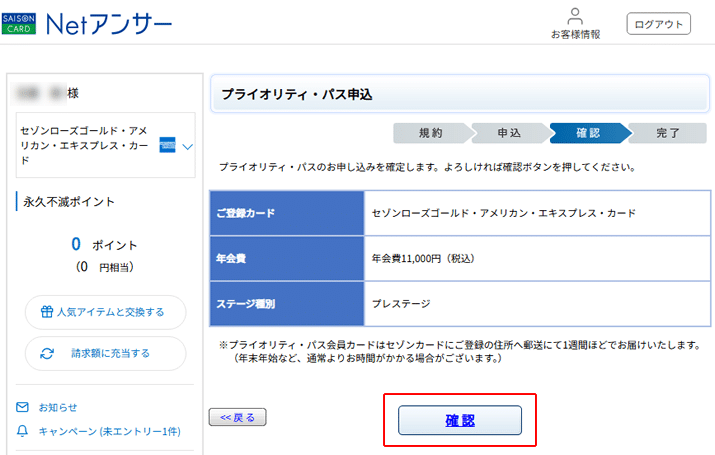Click the 0 ポイント balance value

click(75, 244)
